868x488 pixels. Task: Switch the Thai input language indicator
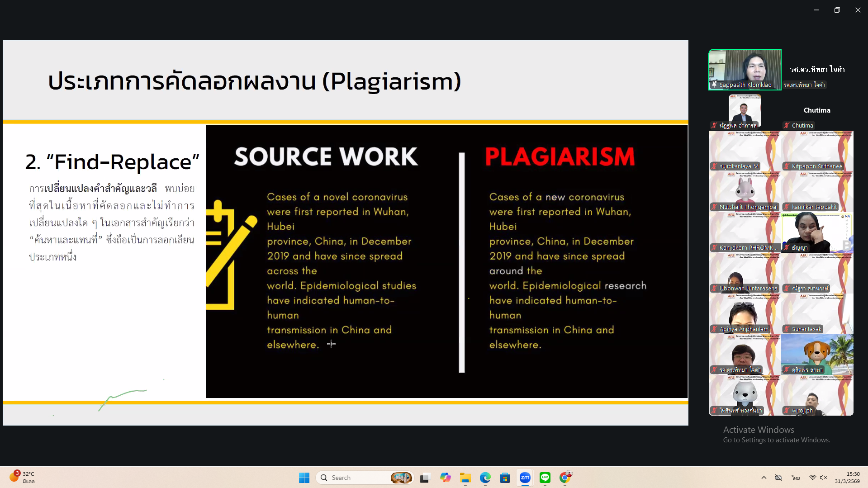click(x=796, y=478)
